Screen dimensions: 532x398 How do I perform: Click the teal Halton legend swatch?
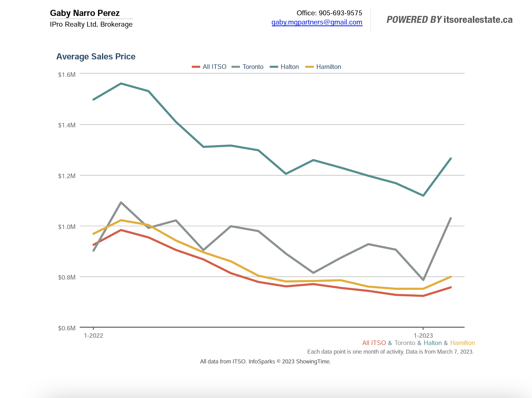[274, 67]
